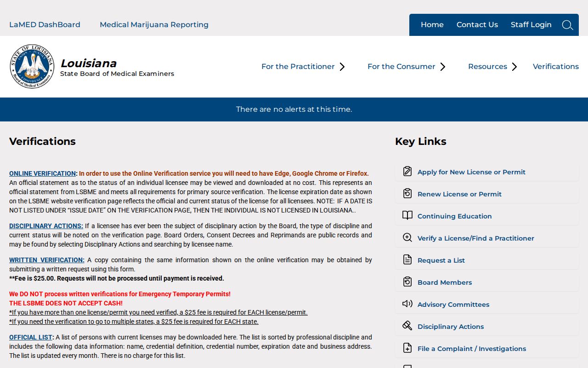Screen dimensions: 588x368
Task: Click the File a Complaint document icon
Action: pos(407,348)
